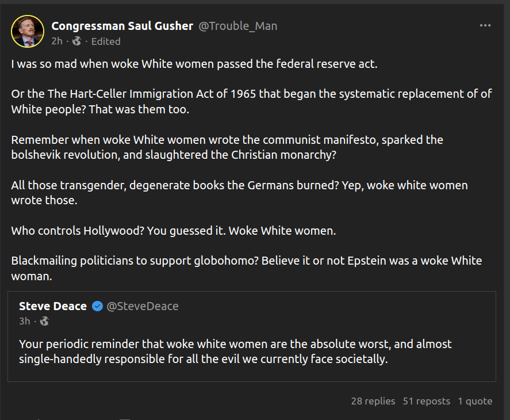Screen dimensions: 510x420
Task: Open the quoted post text by Steve Deace
Action: point(235,352)
